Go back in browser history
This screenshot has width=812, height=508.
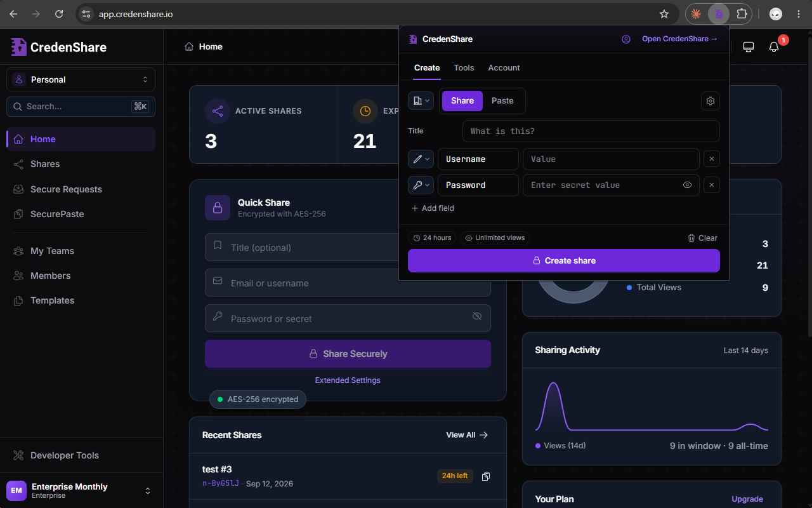(13, 14)
